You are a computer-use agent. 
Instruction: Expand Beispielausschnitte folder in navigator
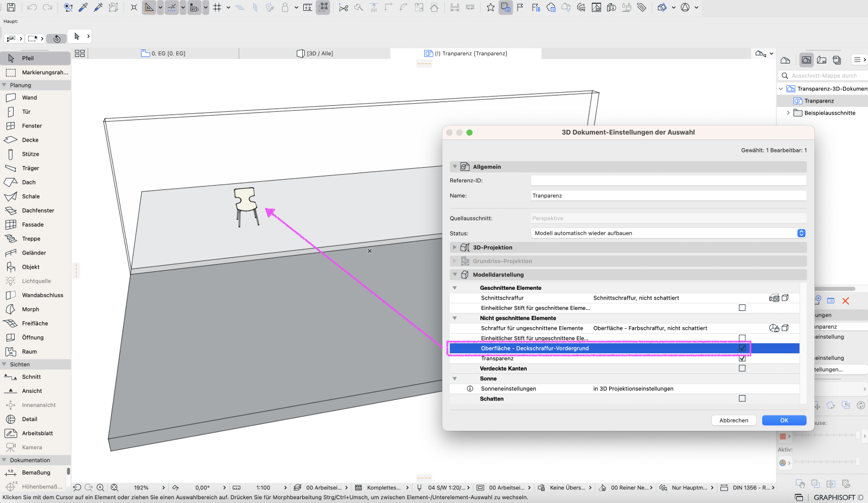[x=788, y=113]
